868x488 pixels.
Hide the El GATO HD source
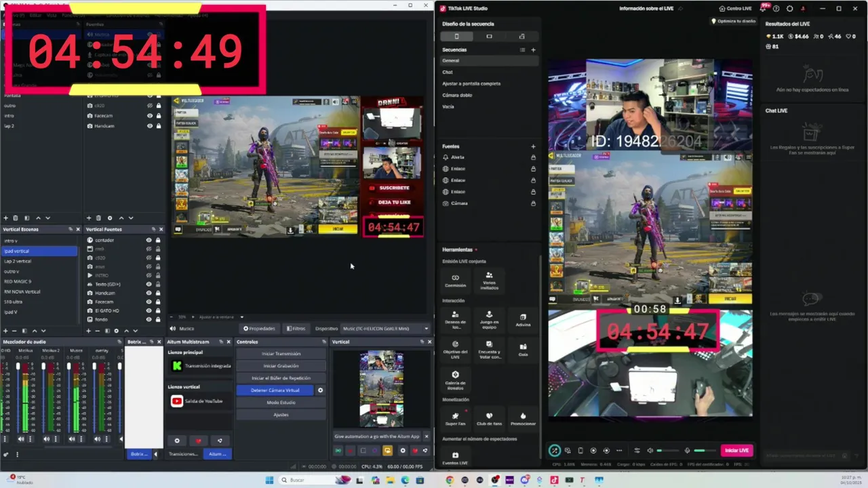149,310
